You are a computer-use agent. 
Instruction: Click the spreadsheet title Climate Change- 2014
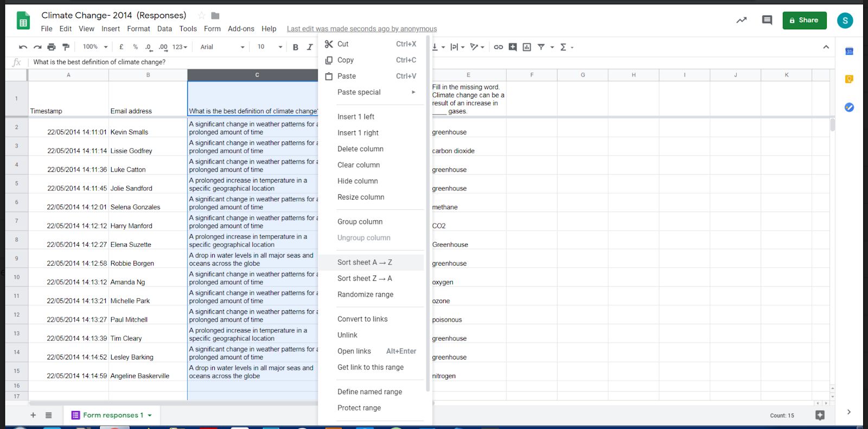pos(113,15)
